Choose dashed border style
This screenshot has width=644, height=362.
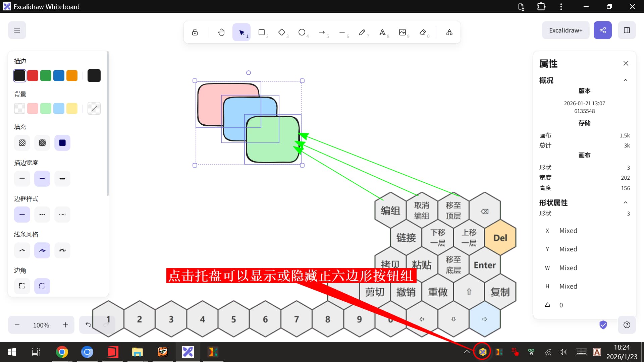click(42, 215)
